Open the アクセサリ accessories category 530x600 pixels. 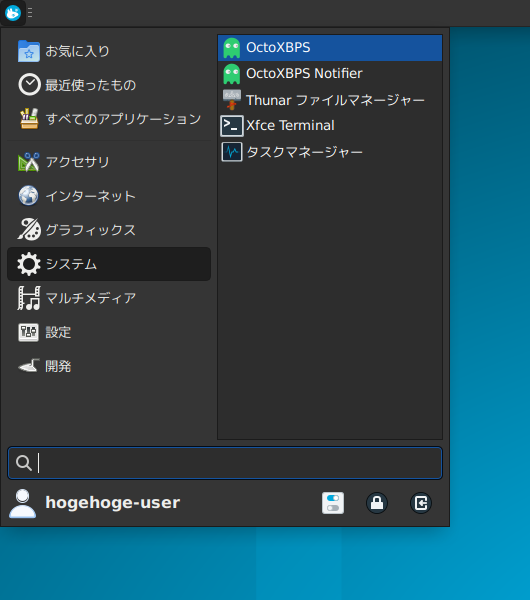click(109, 162)
